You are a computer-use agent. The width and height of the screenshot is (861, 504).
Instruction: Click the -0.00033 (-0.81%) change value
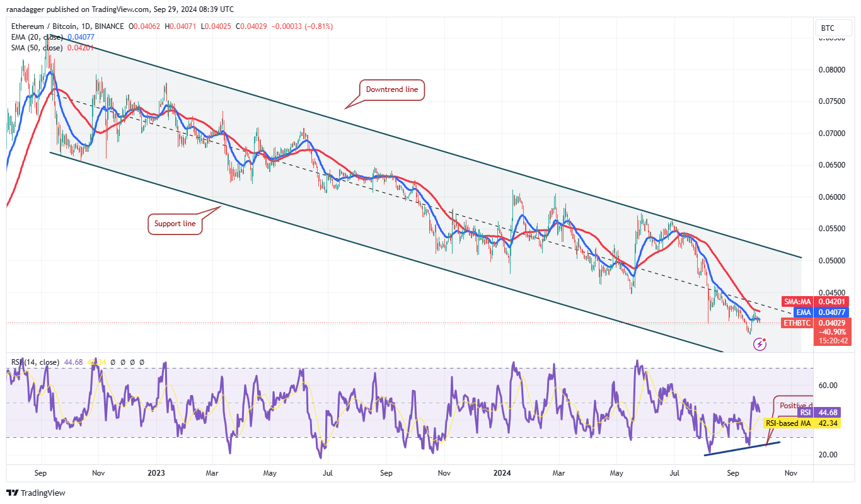303,26
